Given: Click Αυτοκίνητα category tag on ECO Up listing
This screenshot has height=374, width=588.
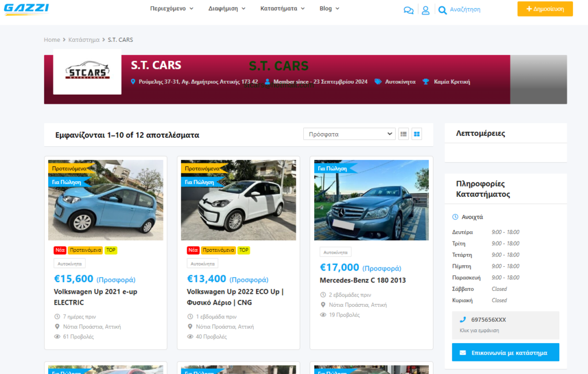Looking at the screenshot, I should point(203,263).
